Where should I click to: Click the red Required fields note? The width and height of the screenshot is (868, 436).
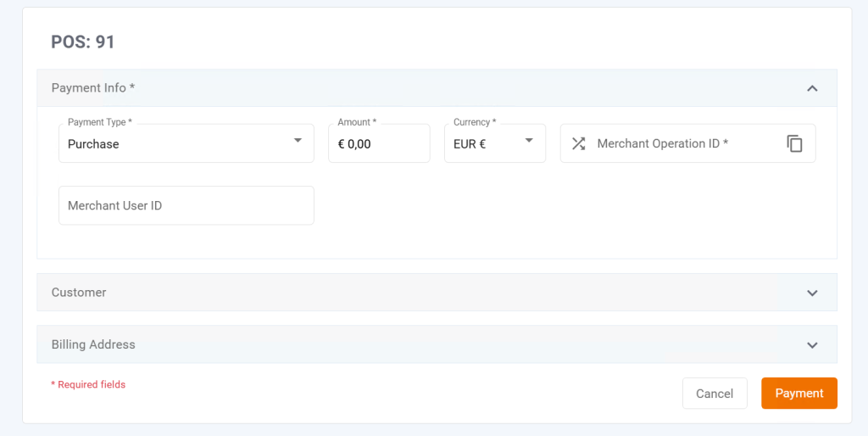[x=88, y=385]
